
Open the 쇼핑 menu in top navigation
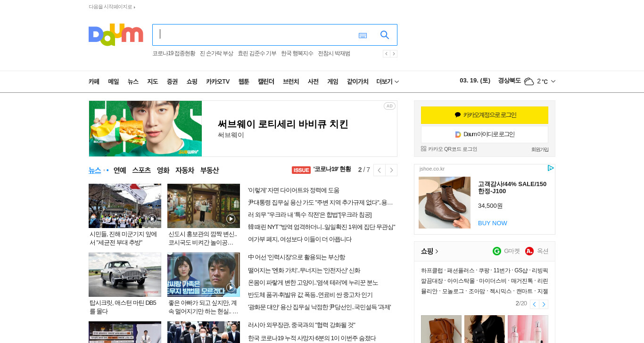(x=192, y=82)
